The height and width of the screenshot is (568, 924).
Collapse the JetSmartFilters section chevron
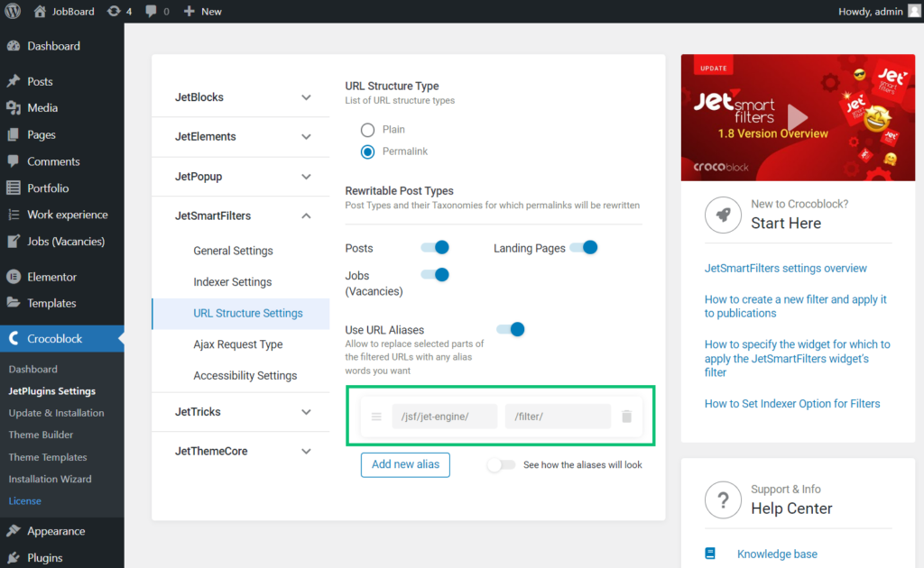pos(307,216)
